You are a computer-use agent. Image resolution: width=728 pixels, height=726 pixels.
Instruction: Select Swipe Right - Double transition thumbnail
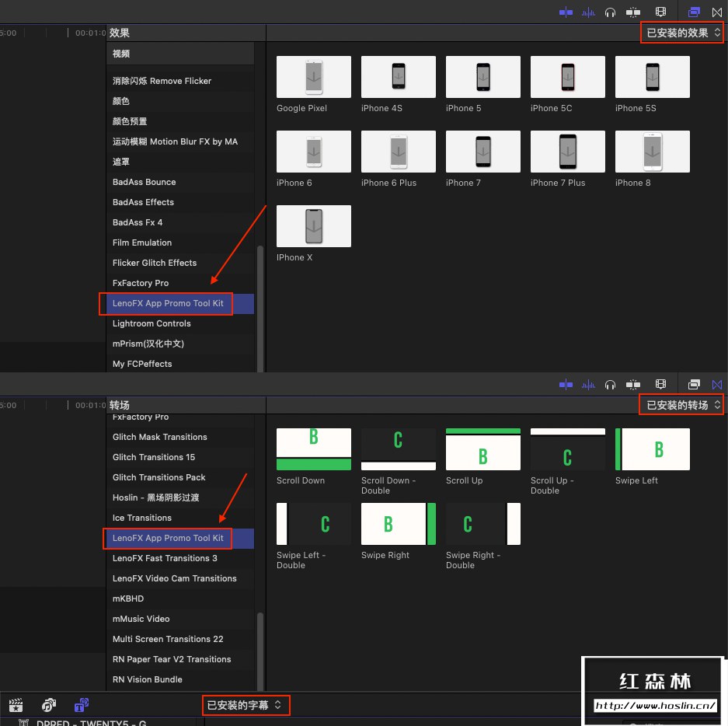pyautogui.click(x=482, y=524)
